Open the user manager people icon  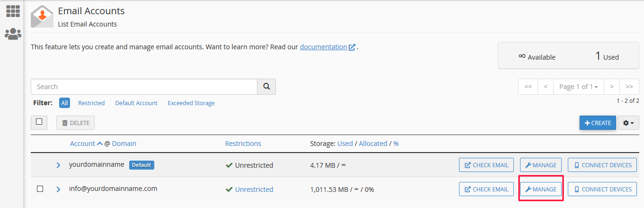pos(13,34)
